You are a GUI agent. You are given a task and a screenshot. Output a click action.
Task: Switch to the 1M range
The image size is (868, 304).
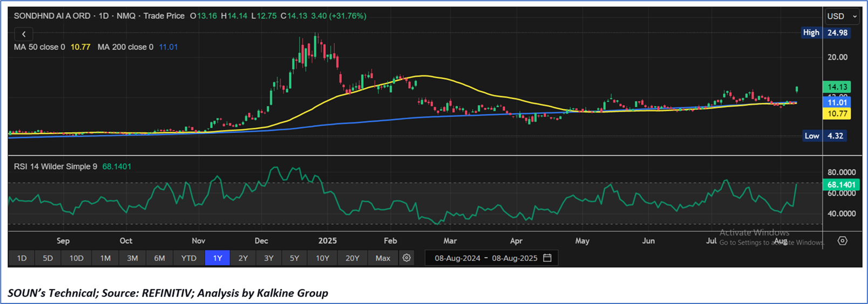[x=105, y=258]
